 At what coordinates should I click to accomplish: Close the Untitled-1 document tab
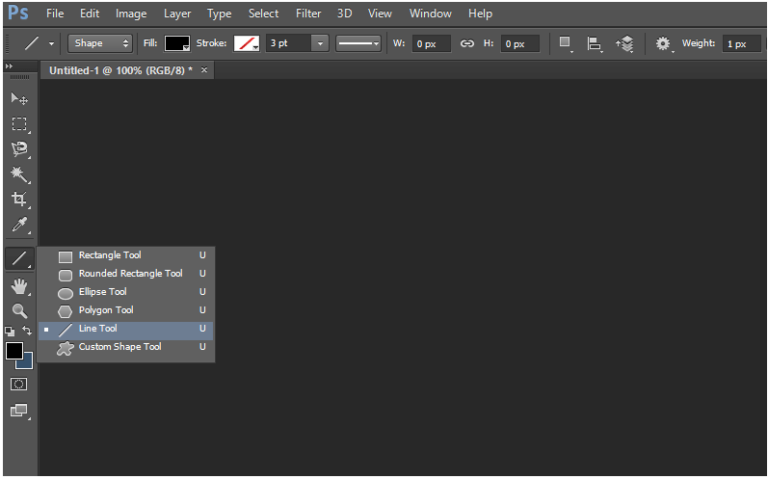tap(204, 70)
